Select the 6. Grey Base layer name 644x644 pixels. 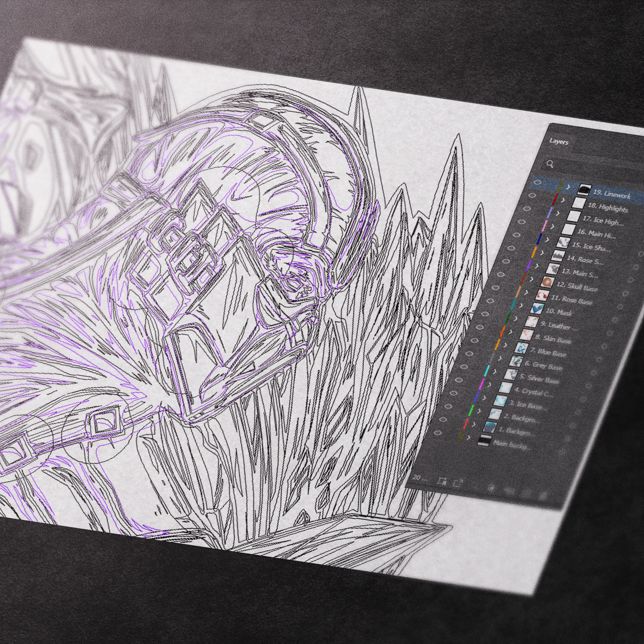tap(543, 366)
